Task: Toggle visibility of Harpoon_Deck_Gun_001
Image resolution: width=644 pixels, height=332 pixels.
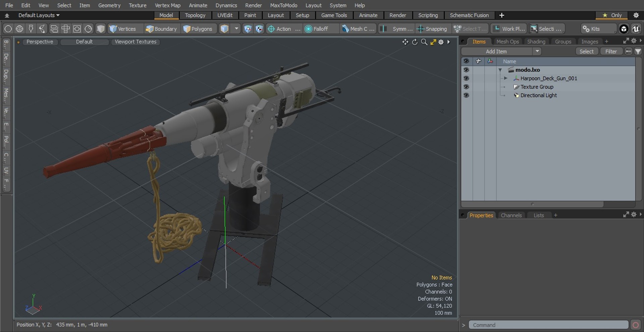Action: (x=466, y=78)
